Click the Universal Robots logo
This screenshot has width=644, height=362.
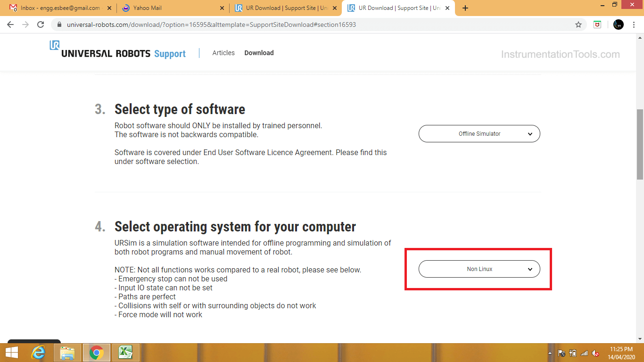tap(100, 49)
